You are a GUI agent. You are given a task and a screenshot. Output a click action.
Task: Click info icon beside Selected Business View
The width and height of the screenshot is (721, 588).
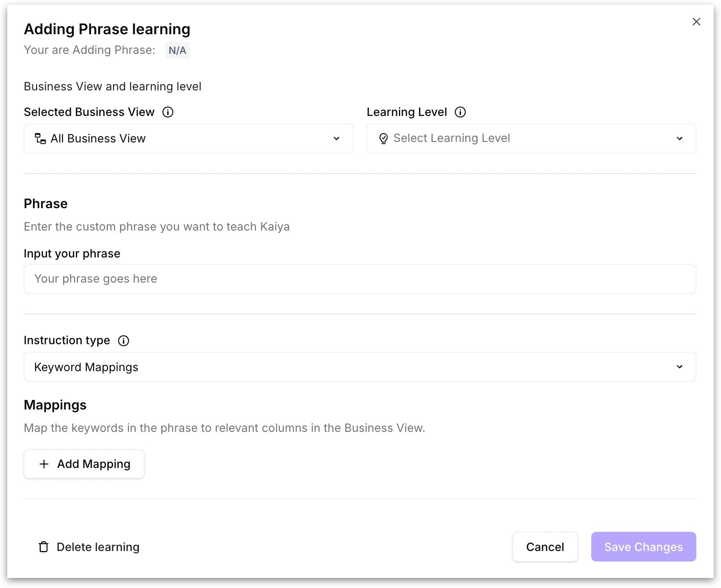(x=168, y=112)
